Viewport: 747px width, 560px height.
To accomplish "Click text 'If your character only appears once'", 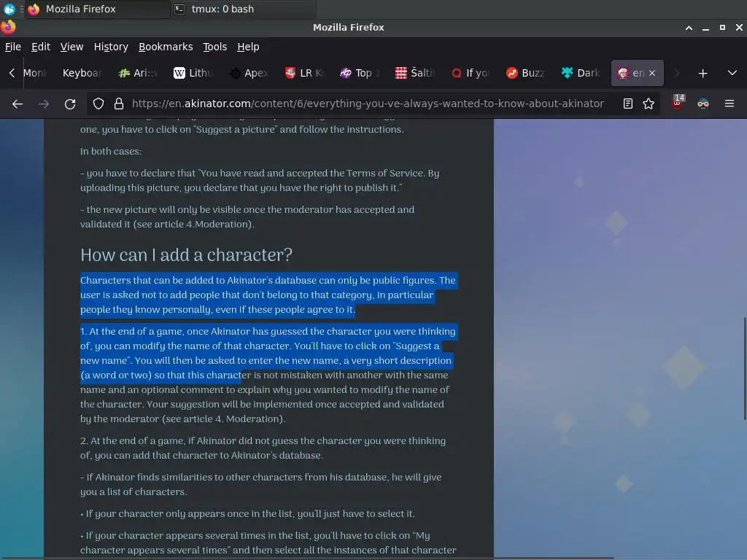I will [250, 514].
